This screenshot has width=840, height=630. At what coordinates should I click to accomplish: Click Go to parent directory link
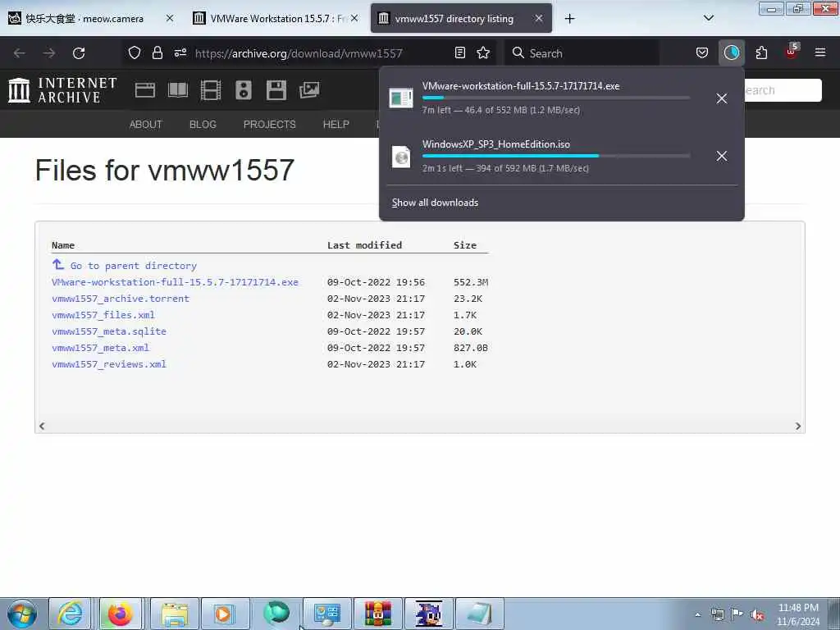pos(134,266)
